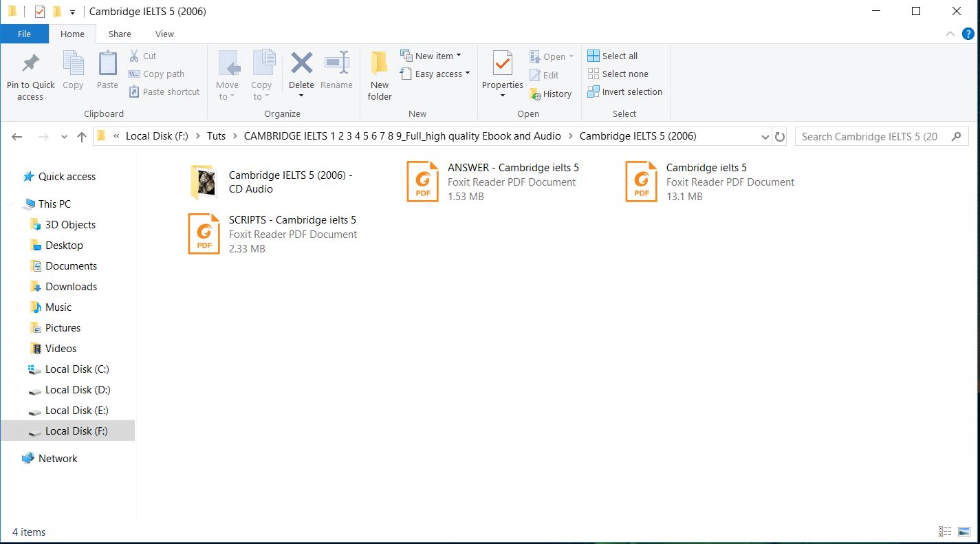
Task: Go forward with the right arrow
Action: (x=43, y=137)
